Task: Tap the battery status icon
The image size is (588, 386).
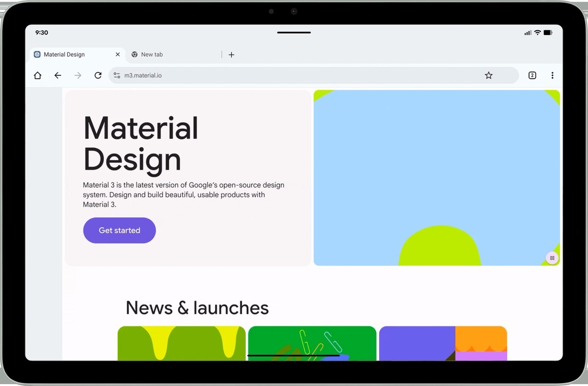Action: (548, 33)
